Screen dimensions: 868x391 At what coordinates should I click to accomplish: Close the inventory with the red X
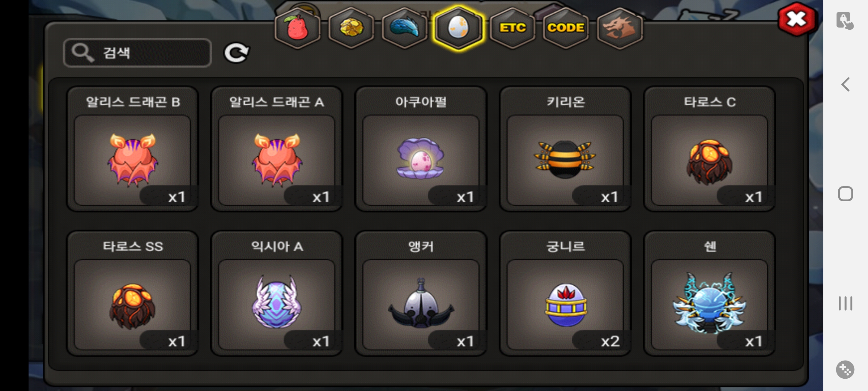coord(796,19)
